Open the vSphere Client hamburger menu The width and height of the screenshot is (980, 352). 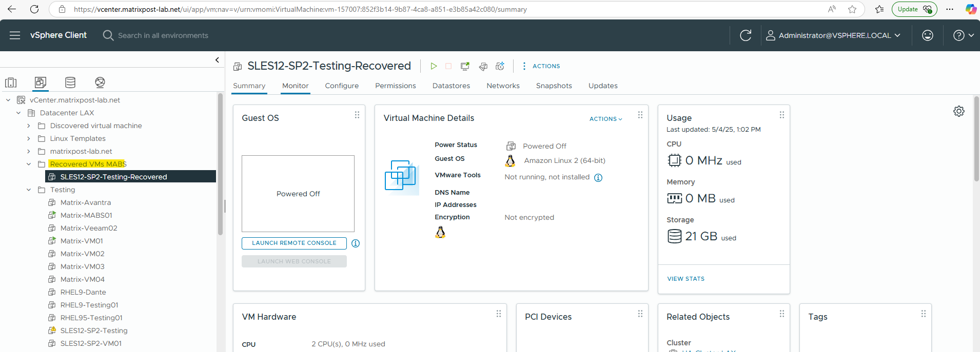15,35
